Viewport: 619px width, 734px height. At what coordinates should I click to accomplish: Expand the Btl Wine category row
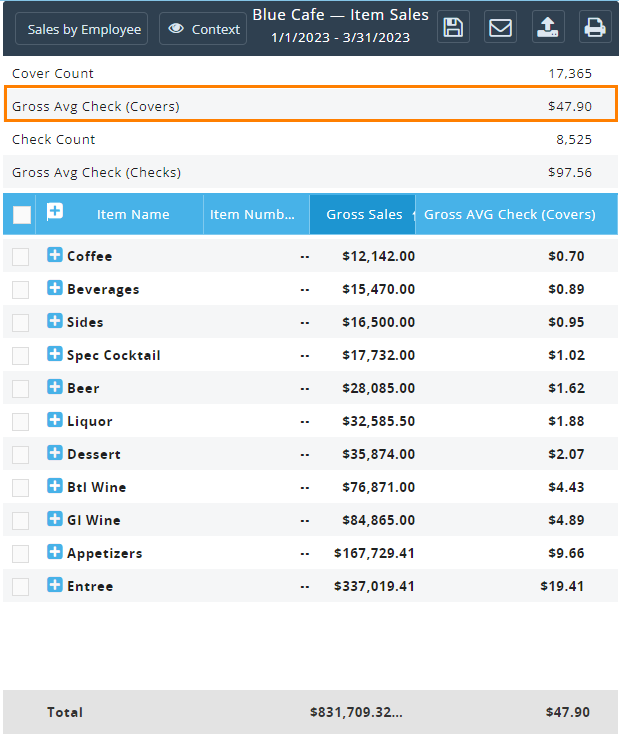[55, 485]
